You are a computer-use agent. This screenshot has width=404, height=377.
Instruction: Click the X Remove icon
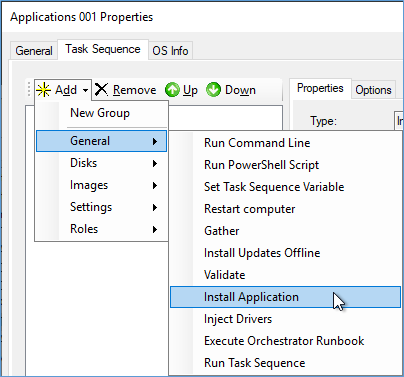point(101,90)
